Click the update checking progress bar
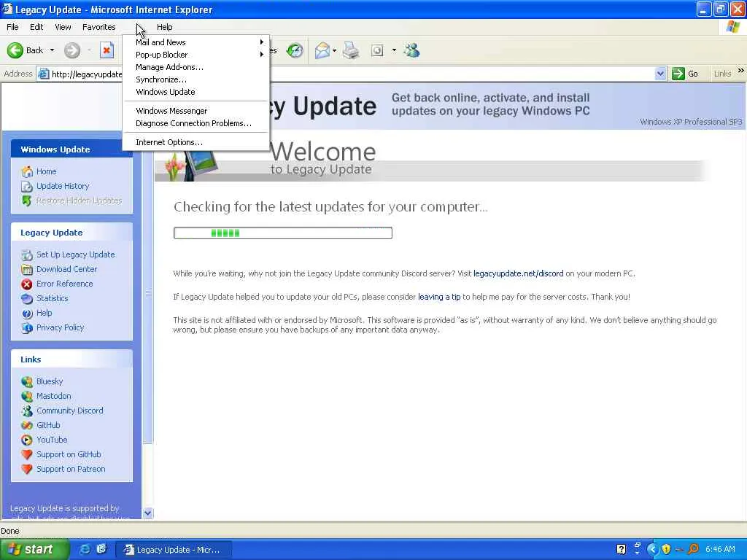Image resolution: width=747 pixels, height=560 pixels. [x=283, y=233]
